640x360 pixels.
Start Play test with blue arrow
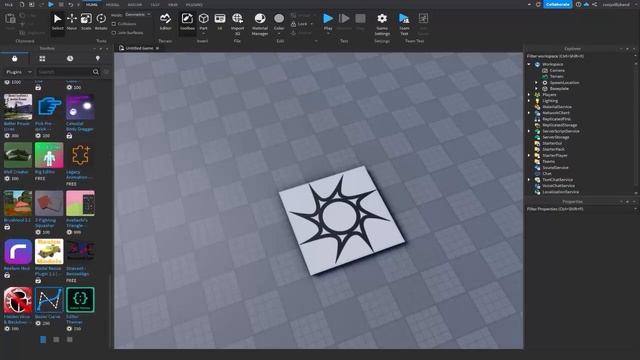(x=328, y=19)
